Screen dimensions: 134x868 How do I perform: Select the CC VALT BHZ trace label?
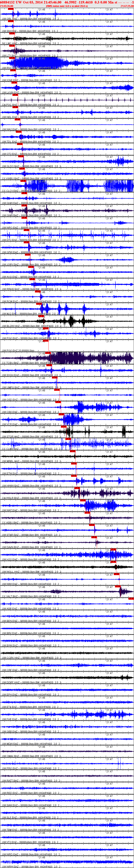(31, 597)
